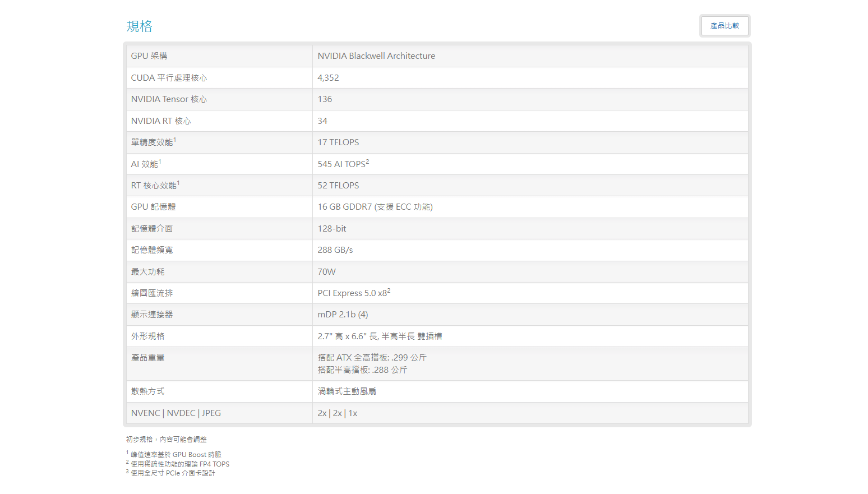The width and height of the screenshot is (868, 494).
Task: Click the RT 核心效能 row label
Action: [x=155, y=185]
